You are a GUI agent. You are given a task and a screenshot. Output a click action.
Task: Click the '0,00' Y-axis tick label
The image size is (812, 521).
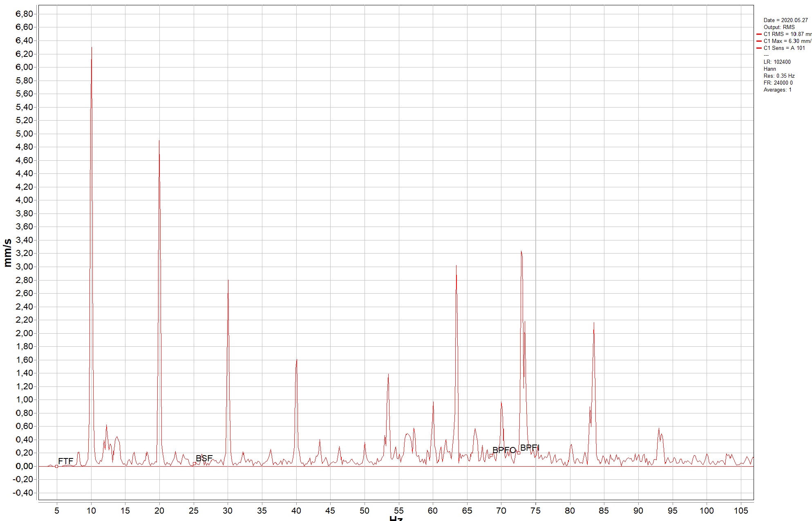(24, 466)
